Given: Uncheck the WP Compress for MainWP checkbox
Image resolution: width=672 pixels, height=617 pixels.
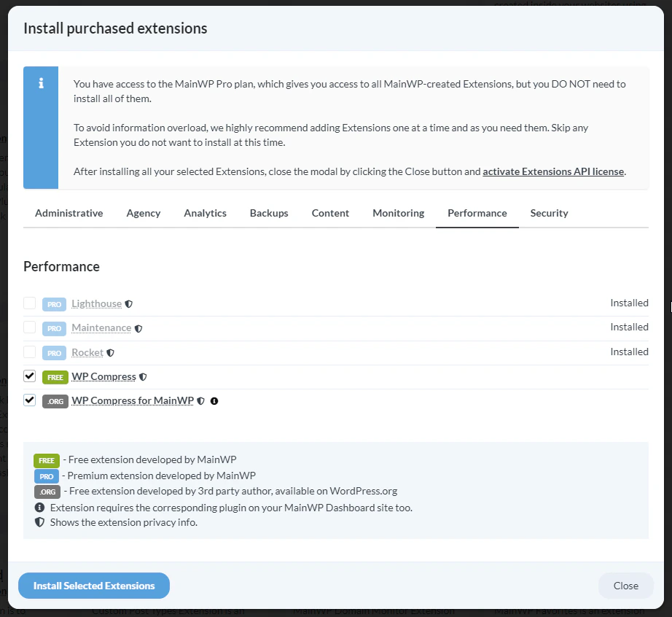Looking at the screenshot, I should tap(30, 400).
